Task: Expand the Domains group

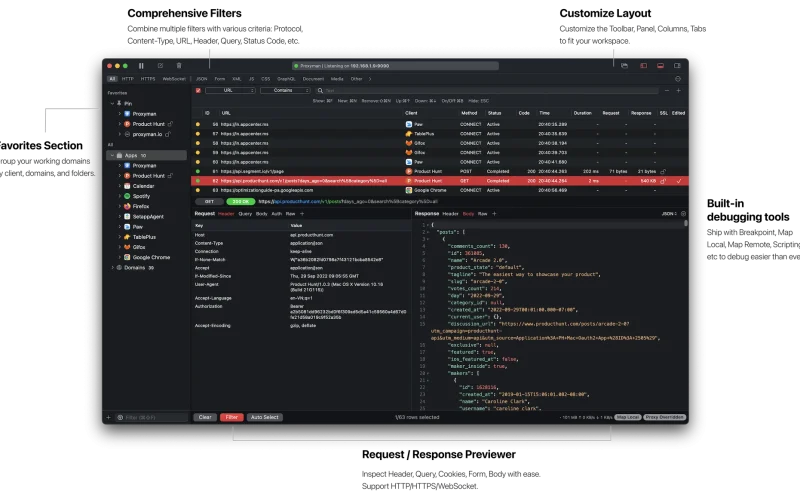Action: 112,267
